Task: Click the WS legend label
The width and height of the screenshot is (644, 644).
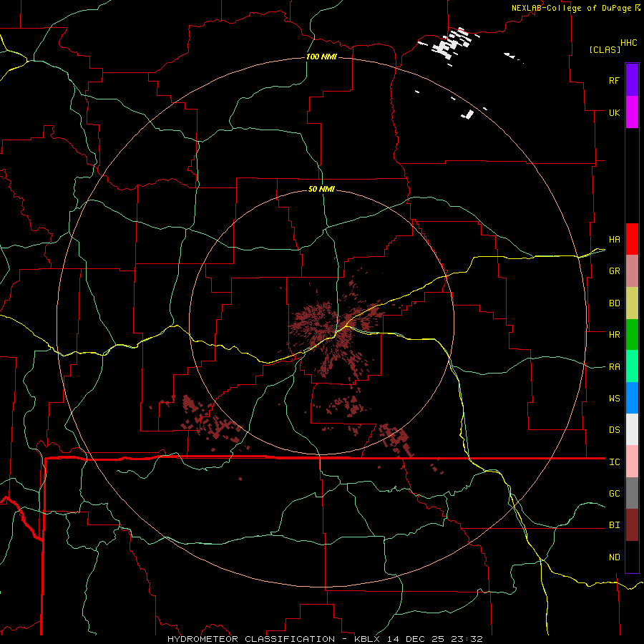Action: click(614, 399)
